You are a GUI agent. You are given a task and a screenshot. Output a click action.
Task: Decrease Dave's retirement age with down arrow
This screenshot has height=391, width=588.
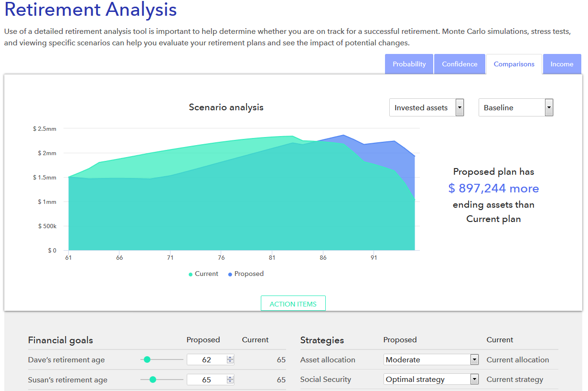[230, 362]
